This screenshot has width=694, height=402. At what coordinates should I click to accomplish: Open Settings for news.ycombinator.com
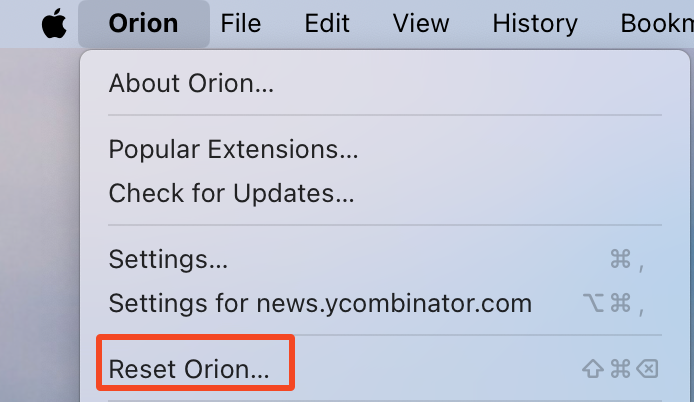(x=320, y=303)
